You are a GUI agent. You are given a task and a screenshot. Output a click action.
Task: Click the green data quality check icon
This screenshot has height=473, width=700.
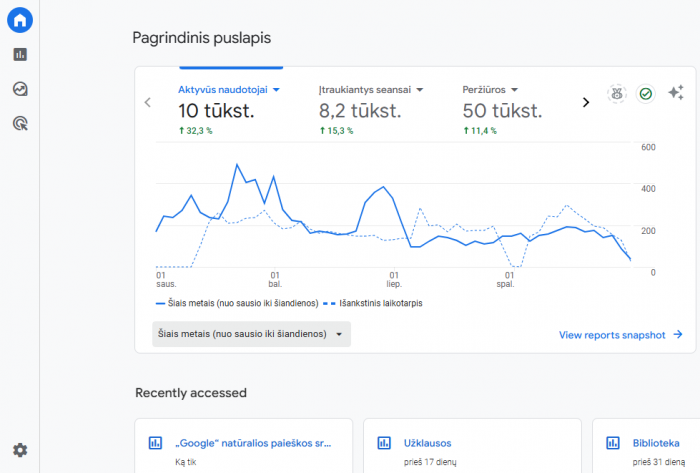[x=646, y=94]
